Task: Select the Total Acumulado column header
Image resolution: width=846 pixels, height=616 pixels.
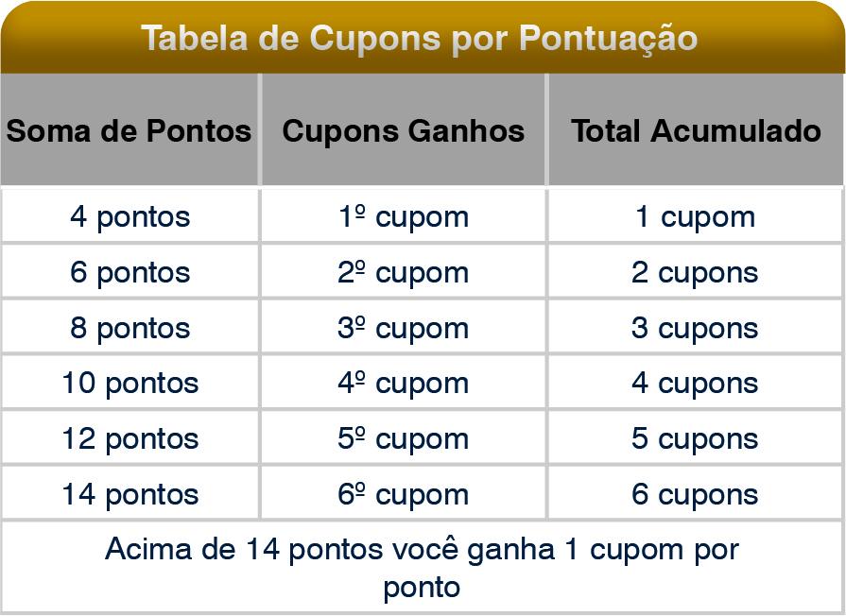Action: pos(696,130)
